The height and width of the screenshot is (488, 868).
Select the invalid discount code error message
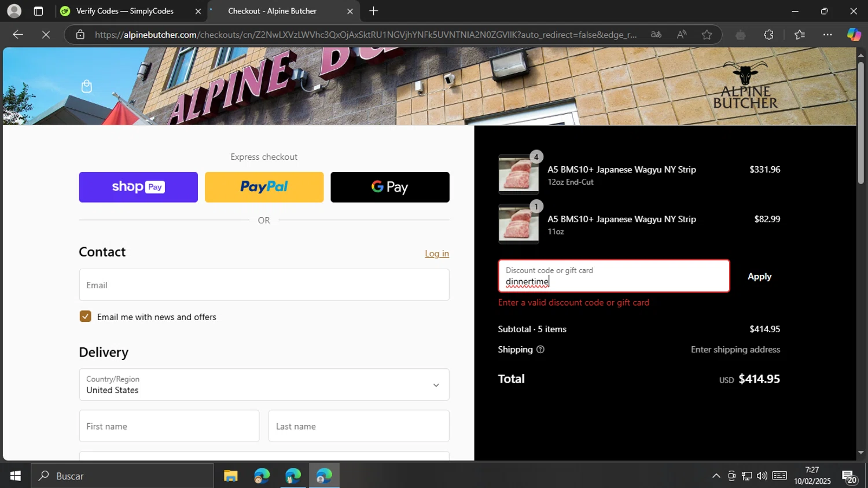point(574,303)
